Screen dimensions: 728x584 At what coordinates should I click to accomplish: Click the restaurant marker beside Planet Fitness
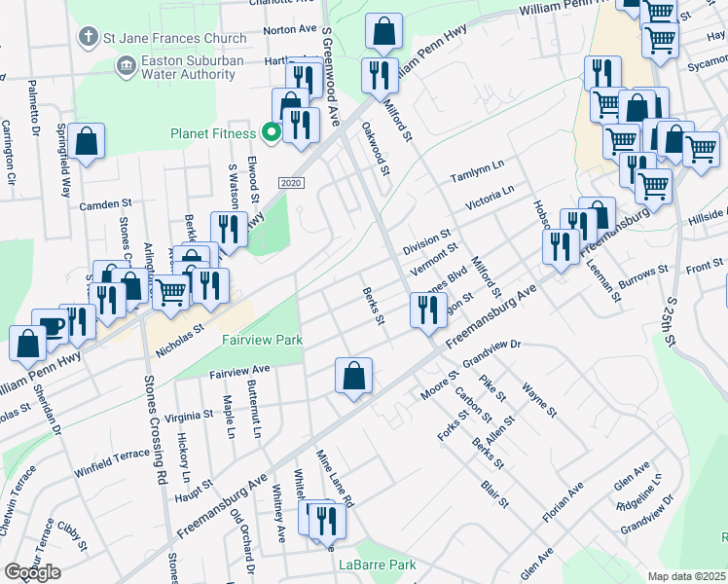click(301, 128)
